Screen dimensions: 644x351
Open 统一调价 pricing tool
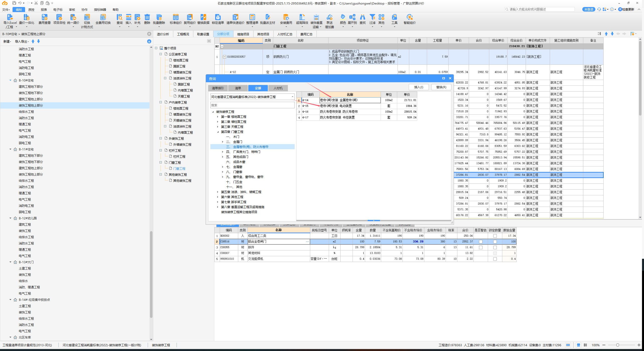(73, 19)
